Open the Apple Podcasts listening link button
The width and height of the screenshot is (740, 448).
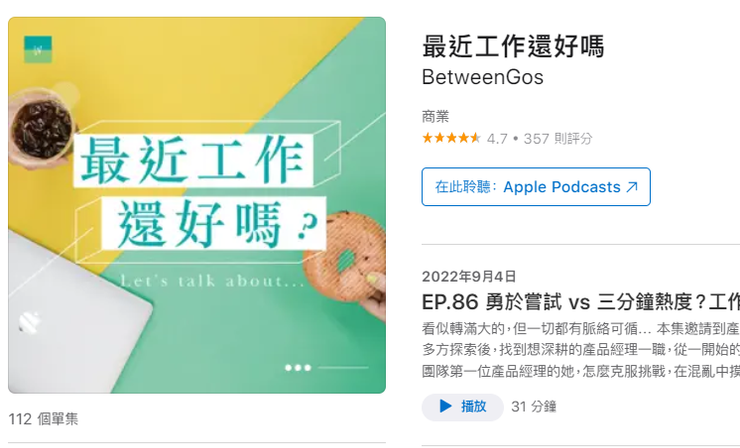pyautogui.click(x=536, y=186)
